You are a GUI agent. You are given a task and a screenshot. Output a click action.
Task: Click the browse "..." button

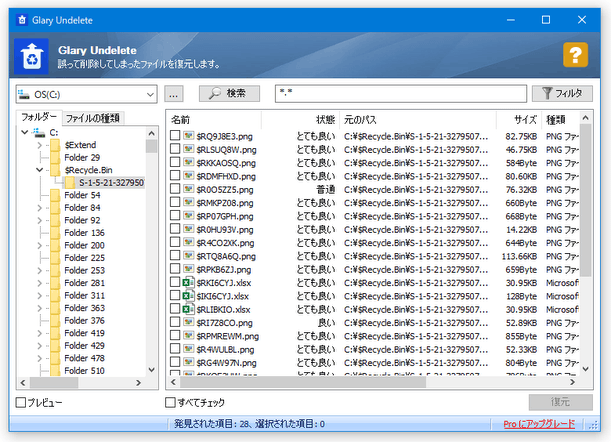[x=174, y=94]
